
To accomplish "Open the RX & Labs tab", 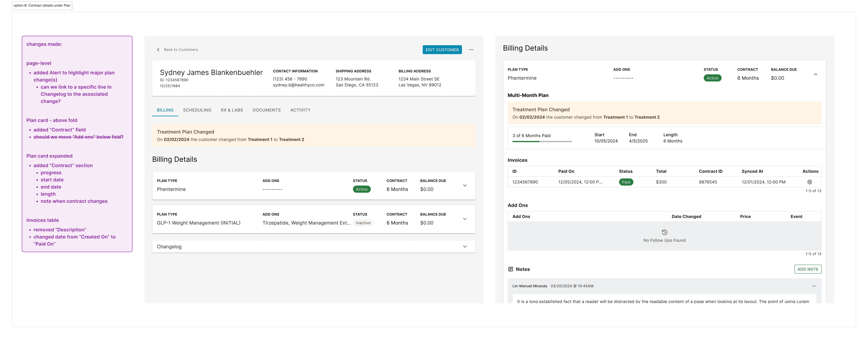I will point(232,110).
